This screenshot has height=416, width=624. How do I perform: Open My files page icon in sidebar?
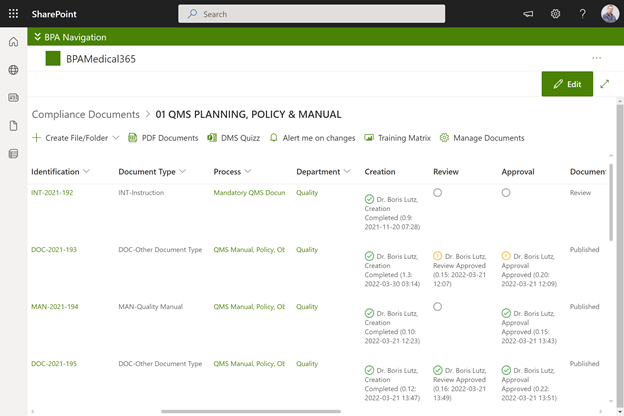(x=13, y=126)
